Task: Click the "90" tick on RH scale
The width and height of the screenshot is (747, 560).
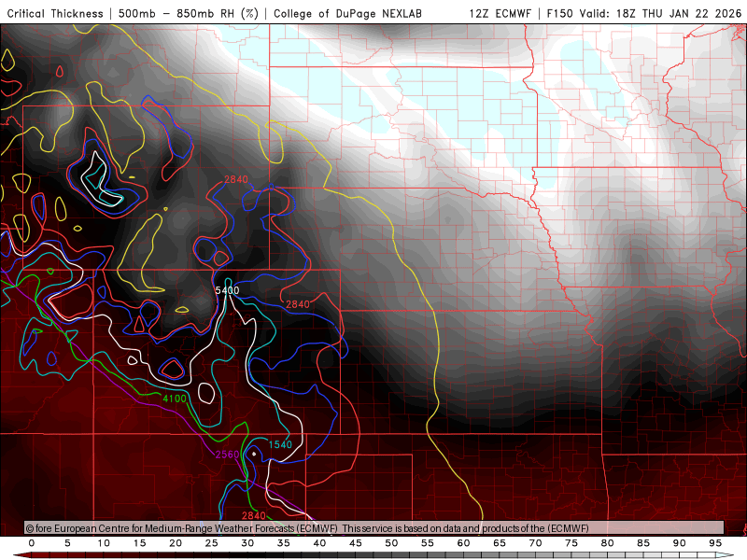Action: point(680,543)
